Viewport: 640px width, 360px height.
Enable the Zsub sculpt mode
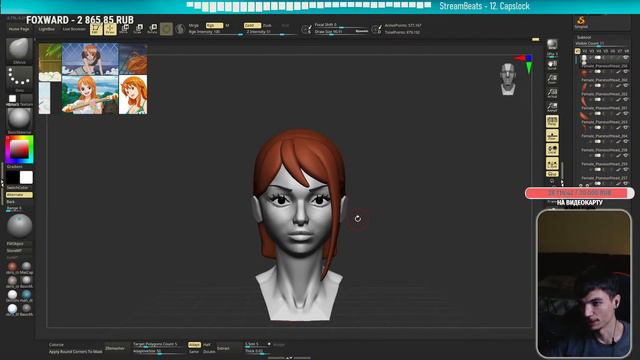[x=267, y=25]
